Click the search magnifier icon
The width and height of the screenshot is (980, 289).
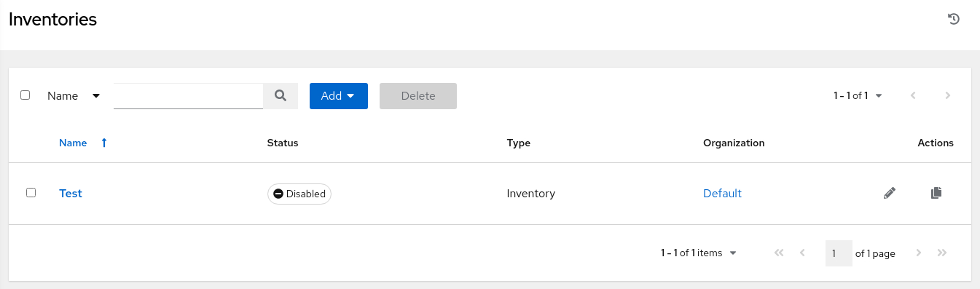281,95
